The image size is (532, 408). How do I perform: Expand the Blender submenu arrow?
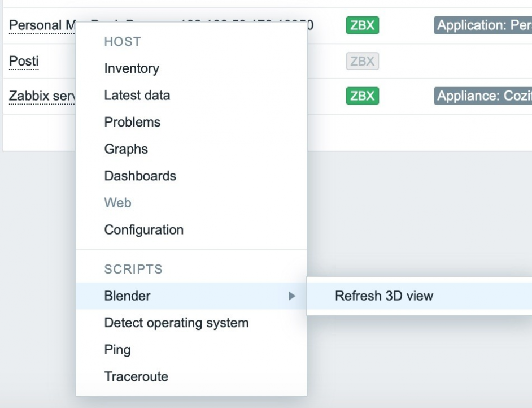[291, 296]
